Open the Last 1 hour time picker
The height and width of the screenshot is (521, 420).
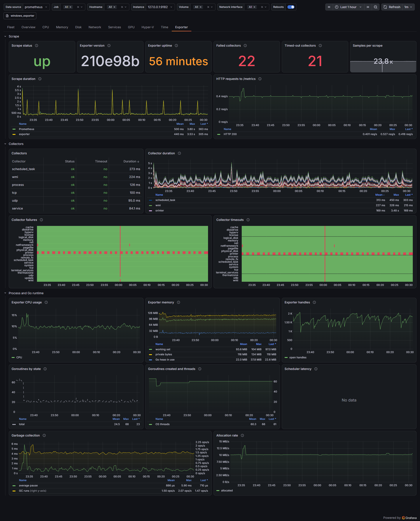[348, 7]
